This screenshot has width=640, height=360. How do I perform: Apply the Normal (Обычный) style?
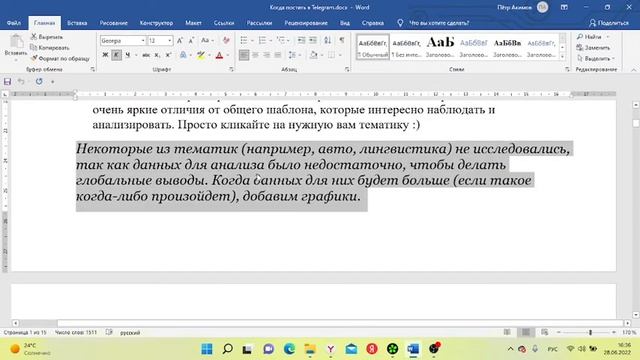373,47
